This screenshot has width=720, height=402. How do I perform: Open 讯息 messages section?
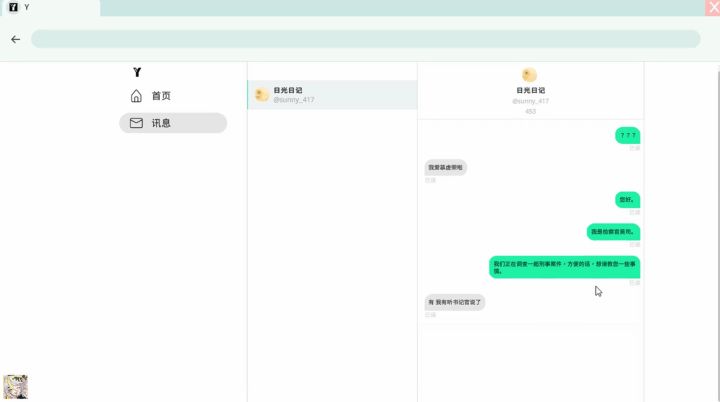(173, 123)
